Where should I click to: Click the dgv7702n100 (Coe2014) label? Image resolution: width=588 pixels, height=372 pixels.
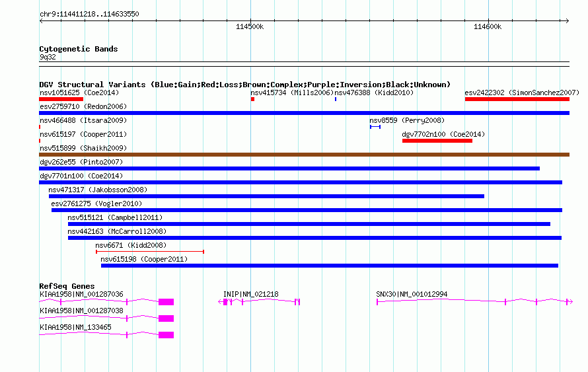pyautogui.click(x=443, y=134)
